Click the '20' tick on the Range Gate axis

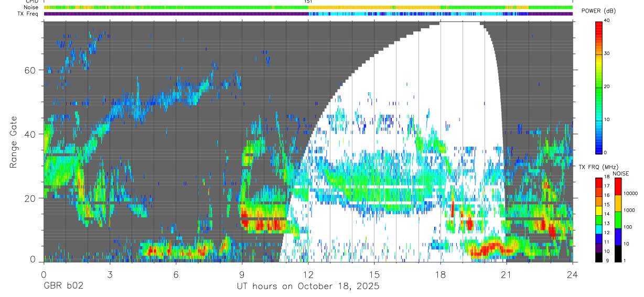pos(30,199)
